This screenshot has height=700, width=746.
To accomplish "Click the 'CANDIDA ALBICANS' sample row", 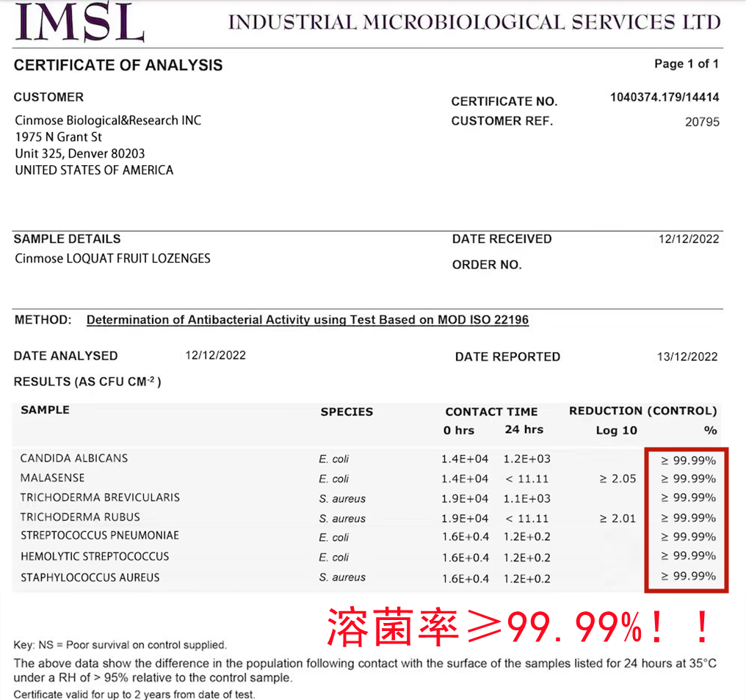I will (365, 459).
